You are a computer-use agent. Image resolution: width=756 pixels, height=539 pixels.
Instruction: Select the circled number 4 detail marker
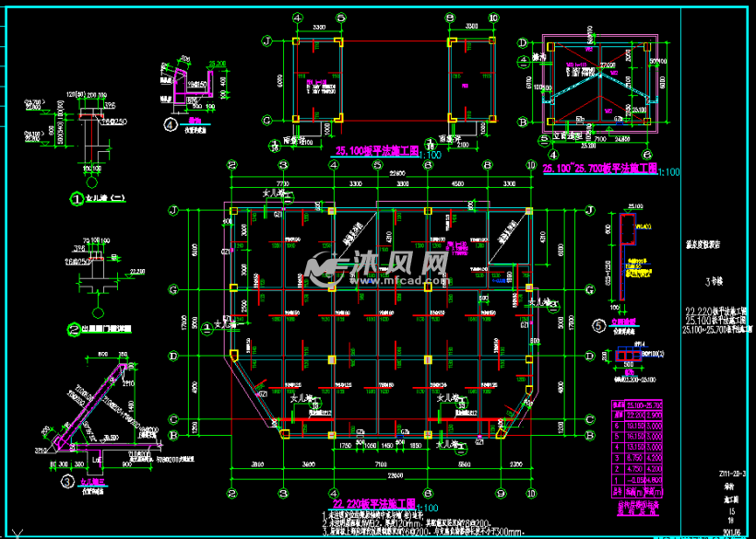[170, 124]
